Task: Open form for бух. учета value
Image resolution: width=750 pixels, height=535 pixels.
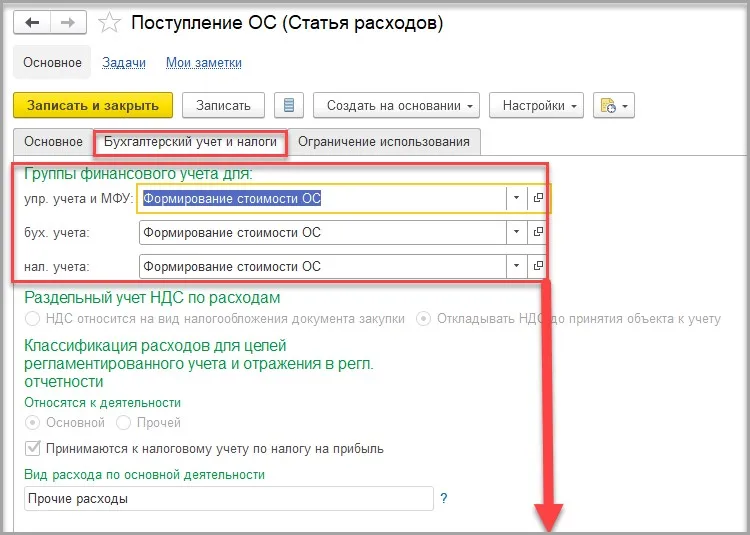Action: tap(538, 233)
